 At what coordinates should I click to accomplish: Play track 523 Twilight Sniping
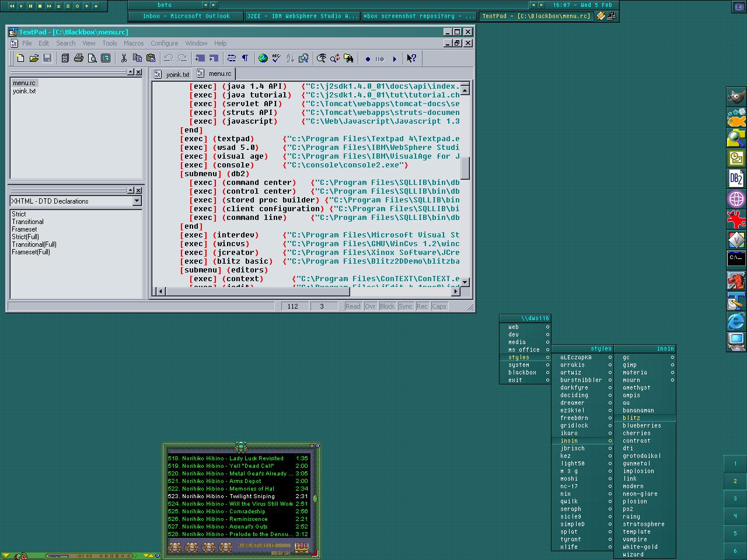click(238, 496)
